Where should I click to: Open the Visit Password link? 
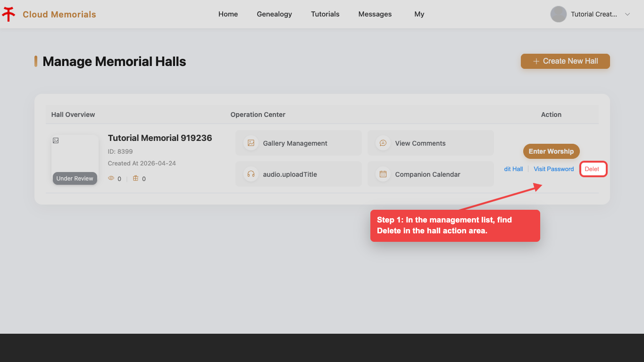pyautogui.click(x=554, y=169)
